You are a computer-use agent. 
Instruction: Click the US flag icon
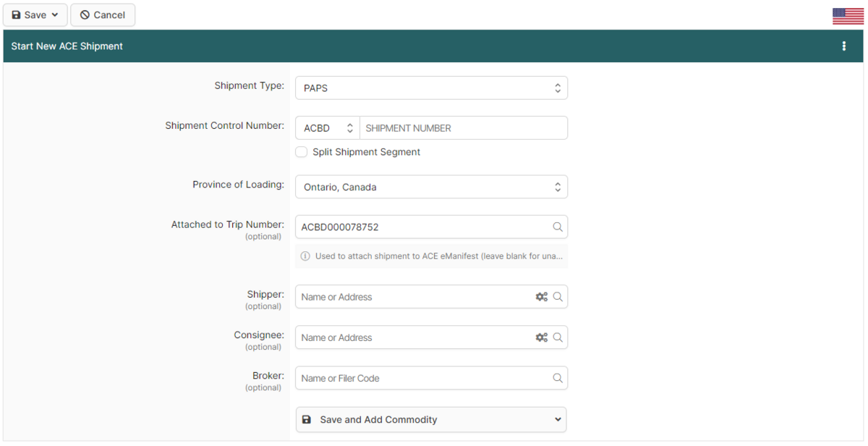(848, 16)
